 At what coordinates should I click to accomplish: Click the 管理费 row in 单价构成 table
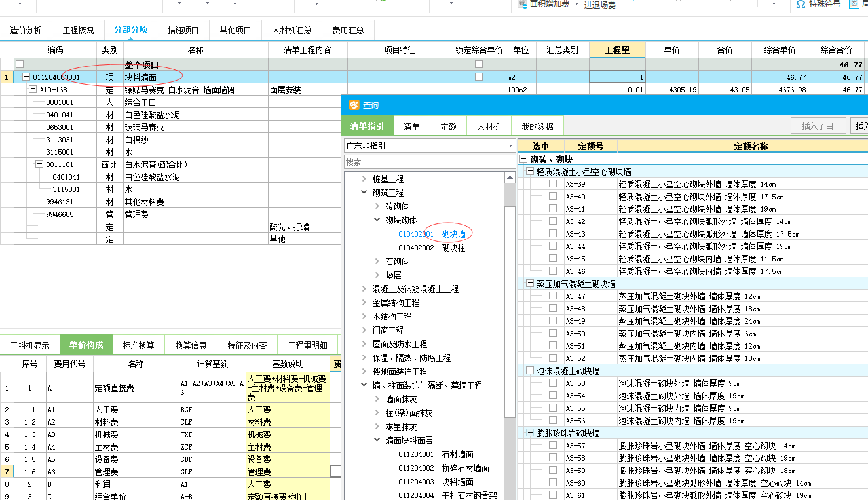(x=170, y=471)
